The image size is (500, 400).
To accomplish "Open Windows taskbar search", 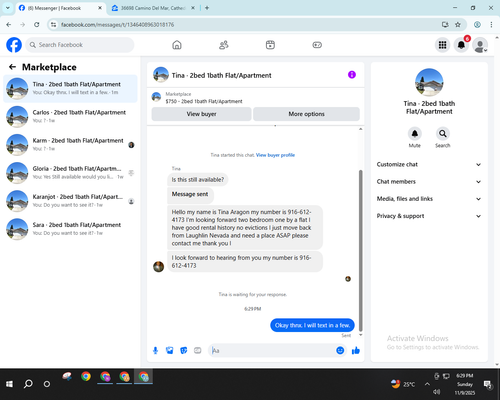I will click(28, 384).
